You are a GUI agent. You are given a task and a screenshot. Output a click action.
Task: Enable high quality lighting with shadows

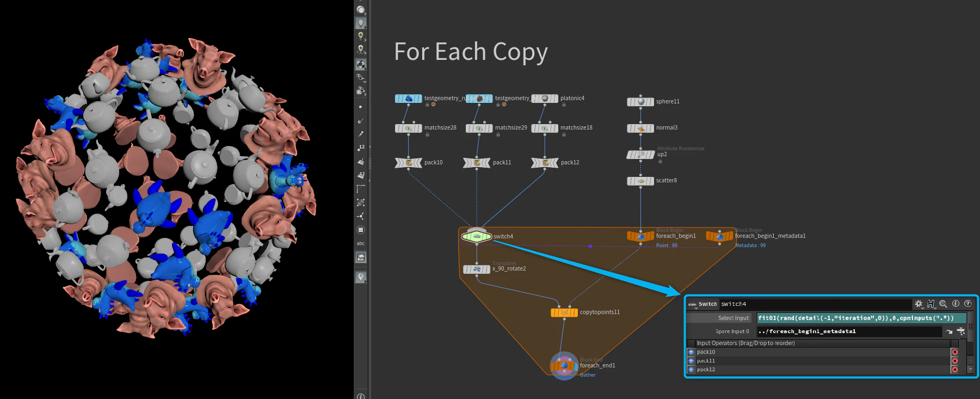coord(360,50)
